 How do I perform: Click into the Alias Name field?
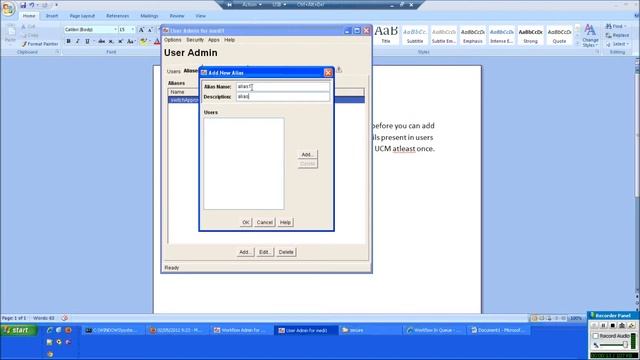(x=282, y=87)
